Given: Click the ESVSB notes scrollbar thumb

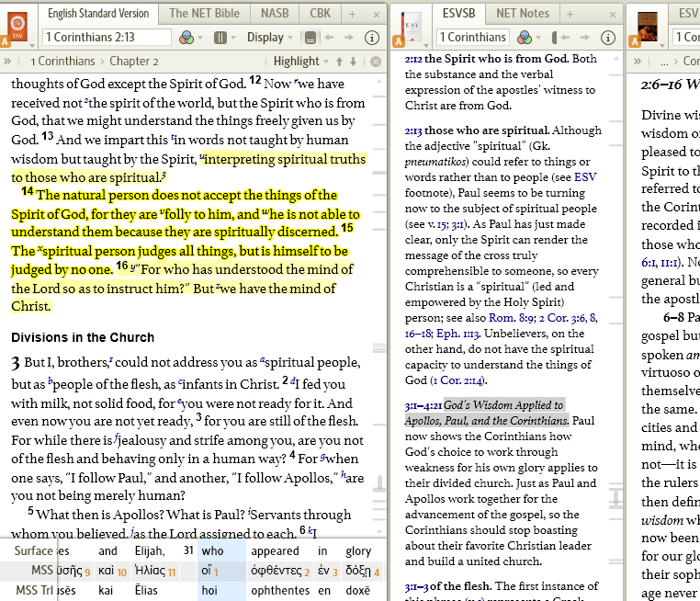Looking at the screenshot, I should tap(616, 498).
